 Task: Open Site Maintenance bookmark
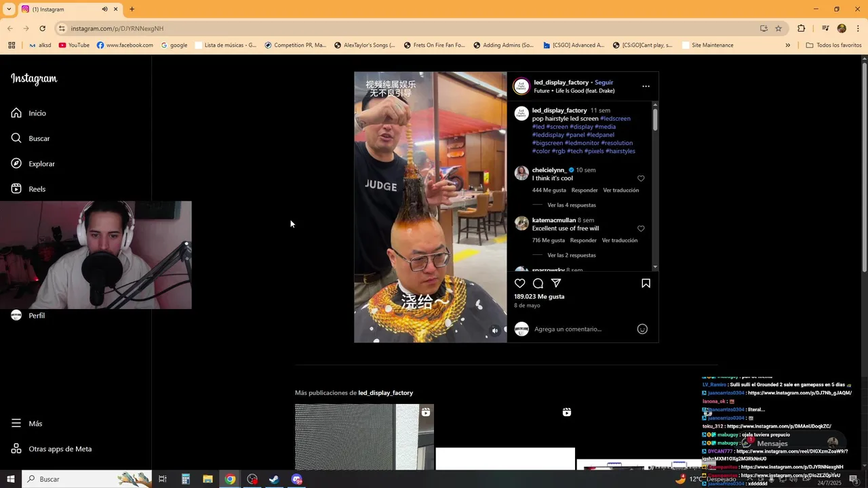tap(708, 45)
